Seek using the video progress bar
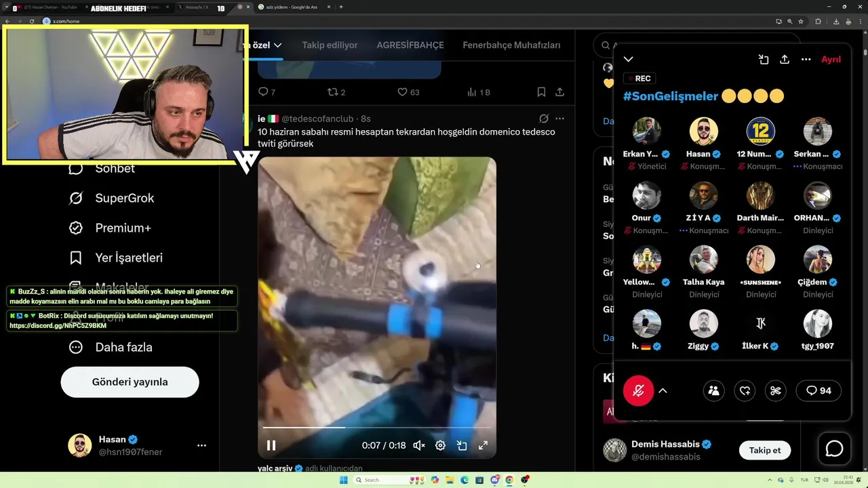 click(x=377, y=428)
